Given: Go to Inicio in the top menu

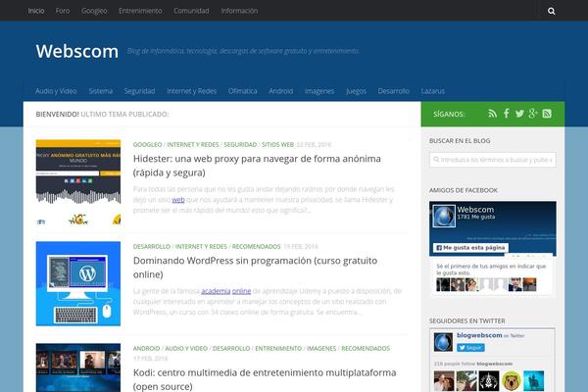Looking at the screenshot, I should pos(36,11).
